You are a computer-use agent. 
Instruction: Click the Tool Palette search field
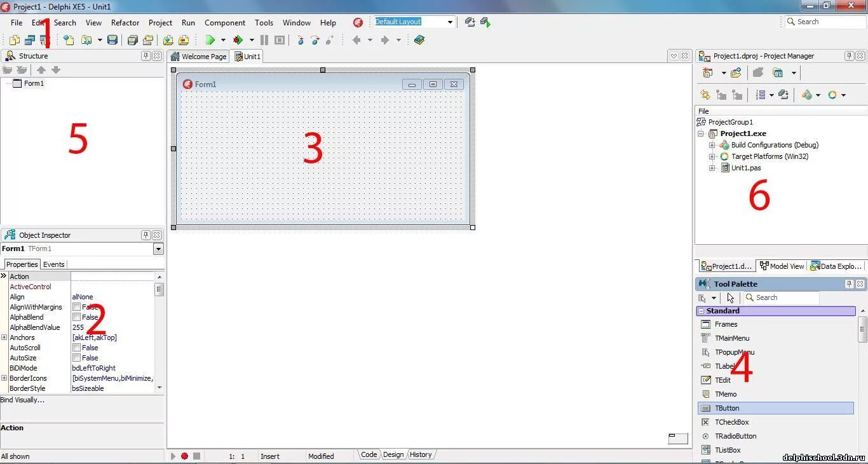781,297
